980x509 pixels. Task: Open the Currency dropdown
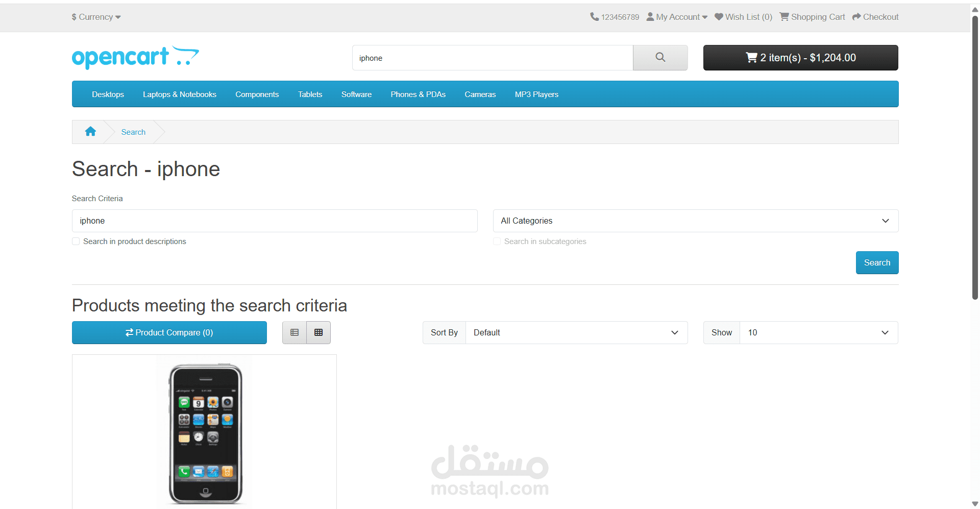point(96,17)
